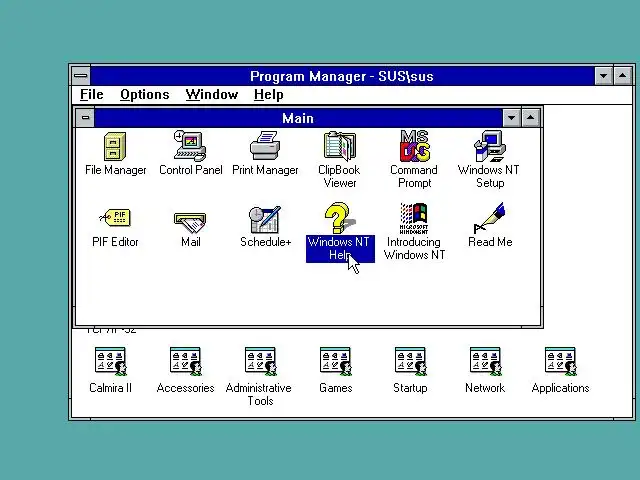Image resolution: width=640 pixels, height=480 pixels.
Task: Open the File Manager icon
Action: (115, 147)
